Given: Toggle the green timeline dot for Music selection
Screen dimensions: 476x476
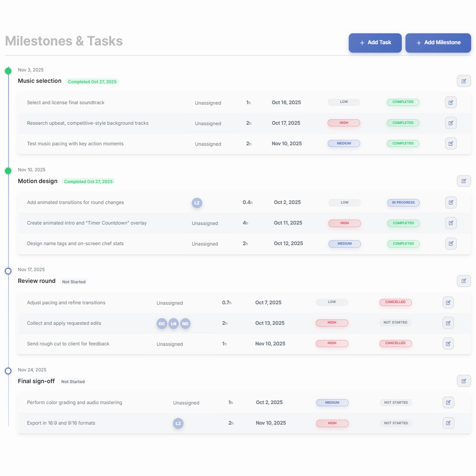Looking at the screenshot, I should tap(8, 71).
